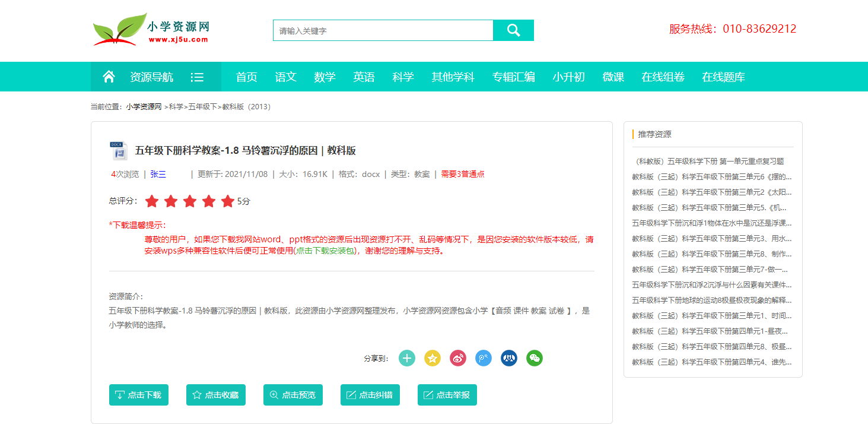Open the 科学 nav menu item
The width and height of the screenshot is (868, 424).
click(x=403, y=77)
